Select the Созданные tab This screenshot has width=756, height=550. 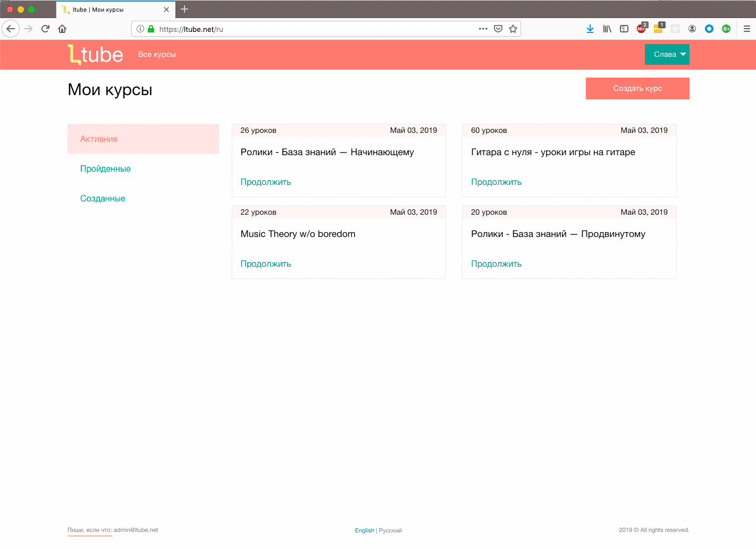[103, 198]
